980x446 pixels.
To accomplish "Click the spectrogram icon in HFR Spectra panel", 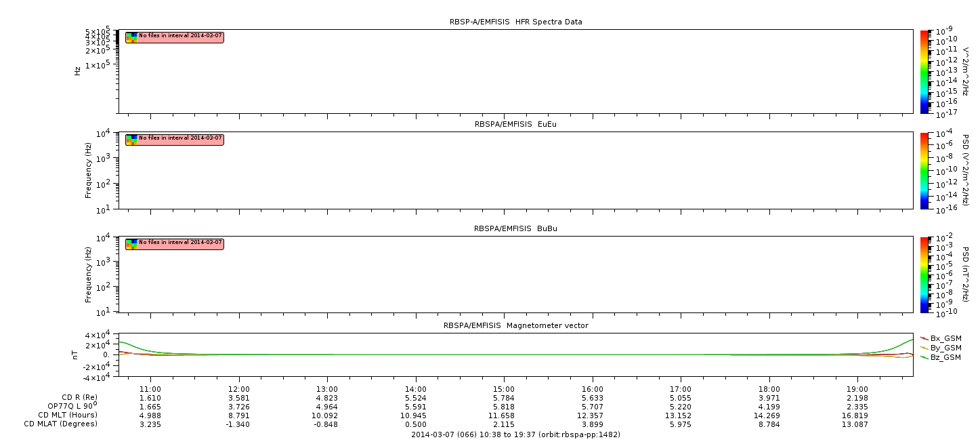I will [131, 37].
